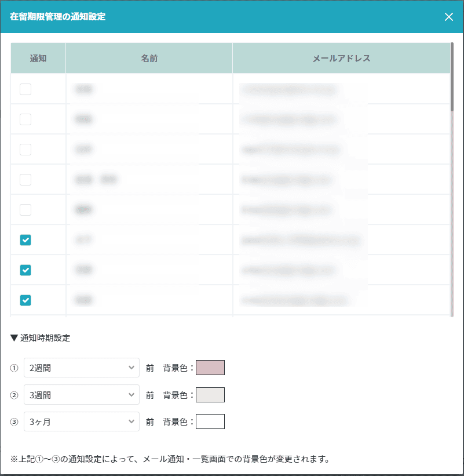Image resolution: width=464 pixels, height=476 pixels.
Task: Open the gray color swatch for ② 3週間
Action: (210, 395)
